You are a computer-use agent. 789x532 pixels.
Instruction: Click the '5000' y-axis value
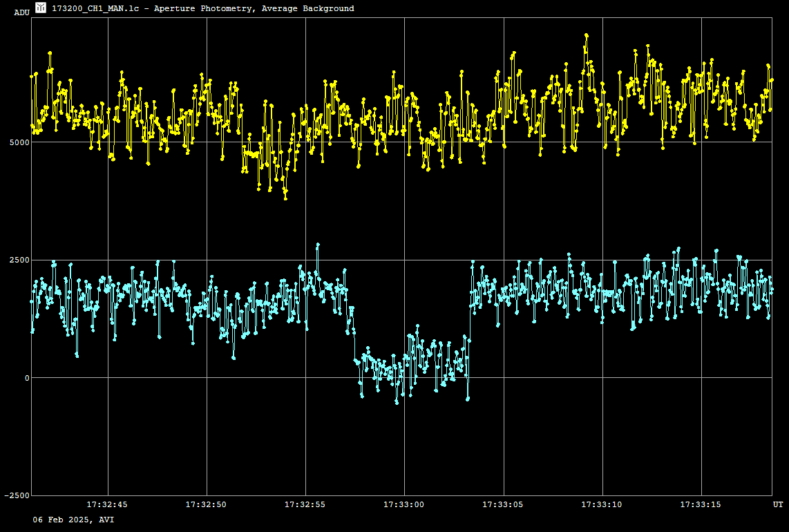point(19,142)
